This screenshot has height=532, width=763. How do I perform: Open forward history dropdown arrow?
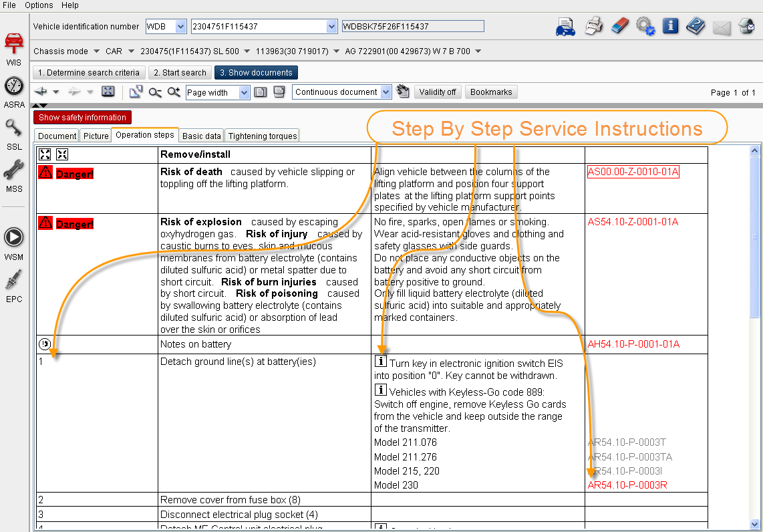[x=90, y=92]
